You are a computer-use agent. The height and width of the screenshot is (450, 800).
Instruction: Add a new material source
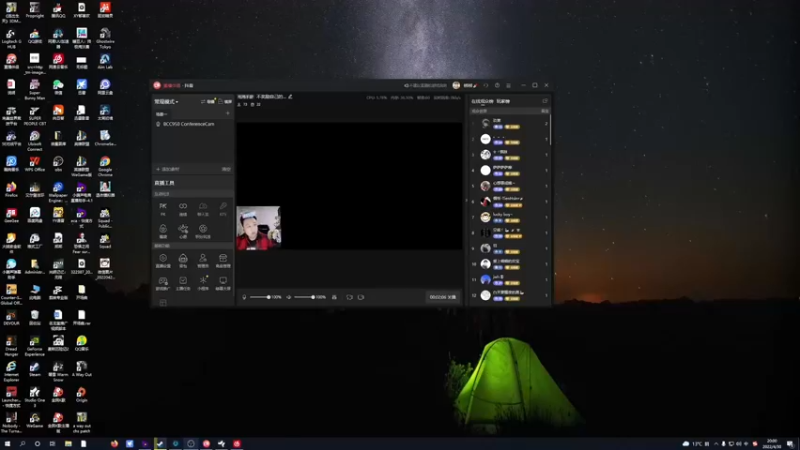tap(168, 169)
